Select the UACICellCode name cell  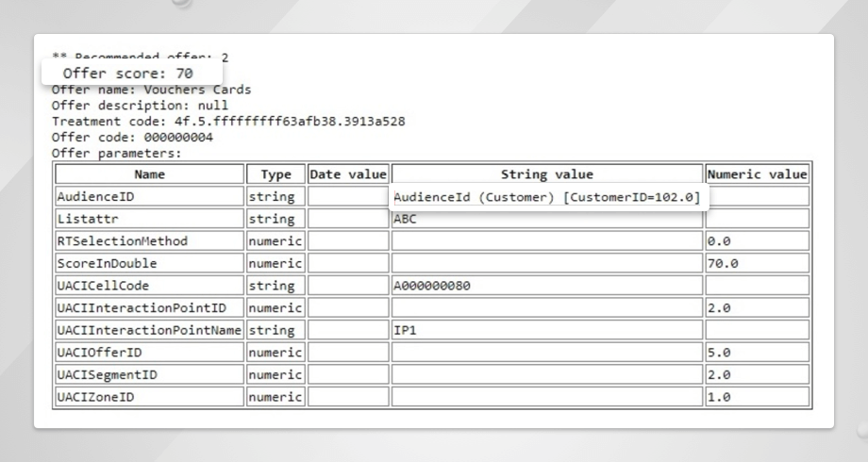click(x=149, y=286)
